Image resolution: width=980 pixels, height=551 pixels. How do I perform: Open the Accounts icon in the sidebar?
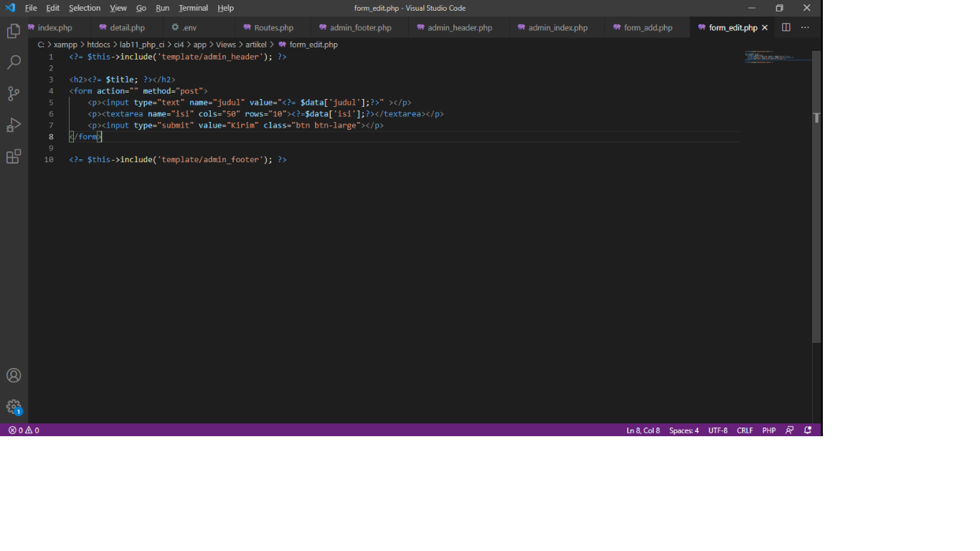click(14, 375)
